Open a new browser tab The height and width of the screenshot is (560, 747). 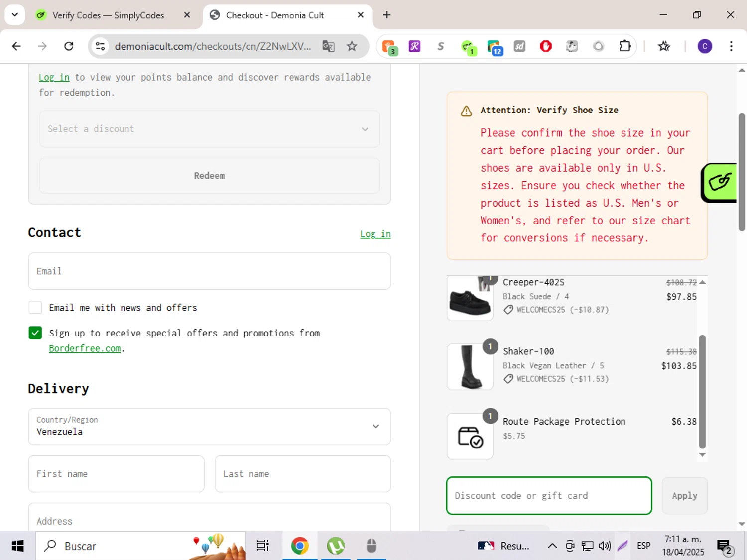point(386,15)
